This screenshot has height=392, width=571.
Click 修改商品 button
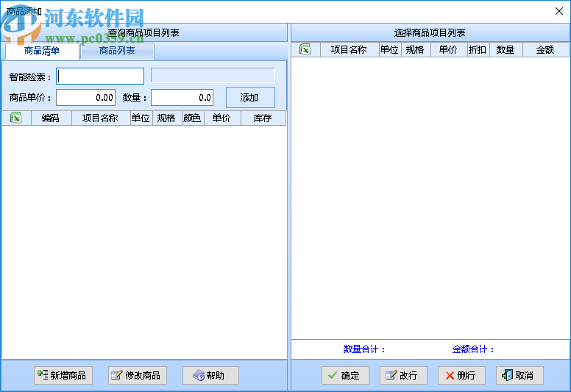pyautogui.click(x=138, y=375)
